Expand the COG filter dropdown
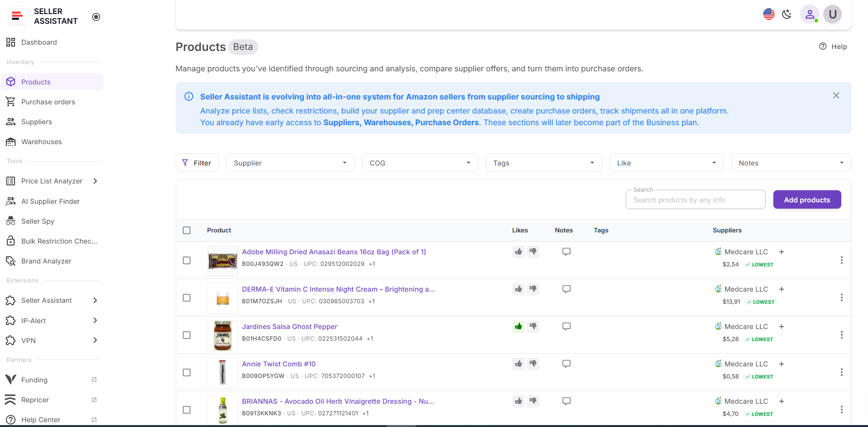Screen dimensions: 868x427 [x=419, y=163]
